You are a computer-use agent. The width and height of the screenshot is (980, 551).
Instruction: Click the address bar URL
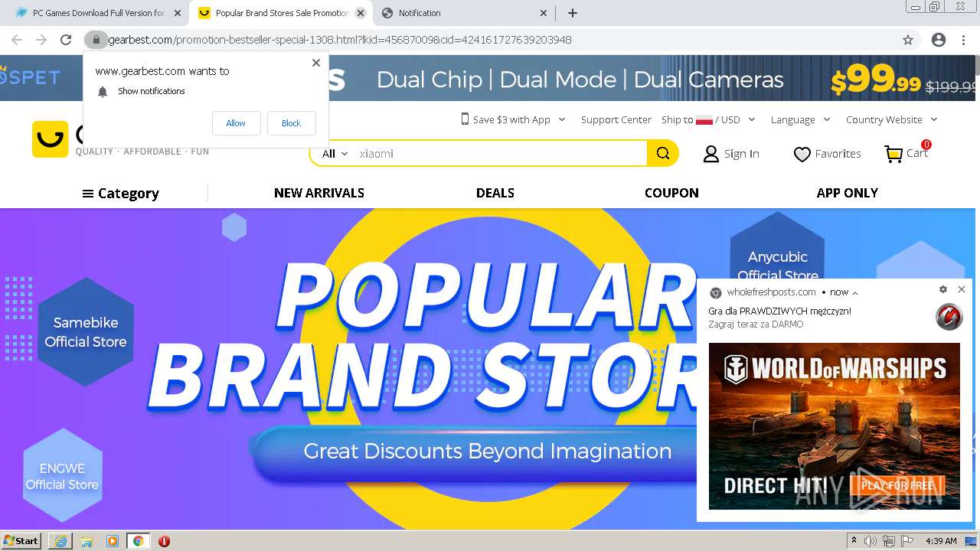(x=340, y=40)
